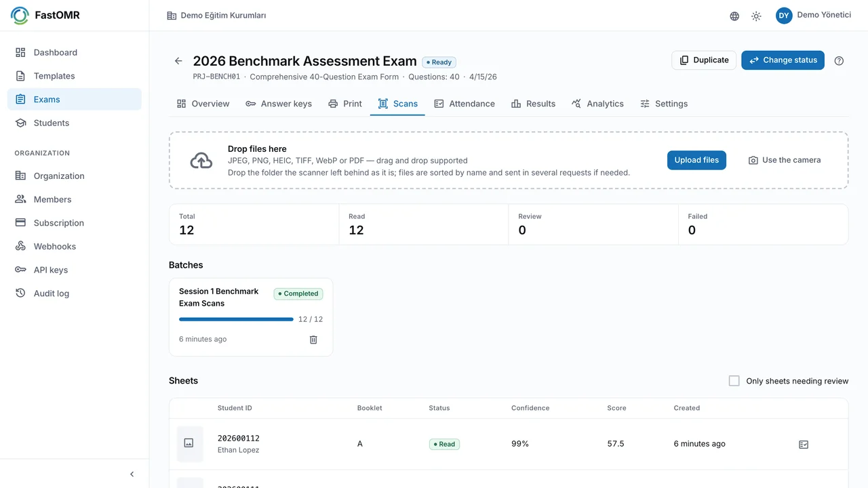Enable Only sheets needing review checkbox
The image size is (868, 488).
coord(734,381)
